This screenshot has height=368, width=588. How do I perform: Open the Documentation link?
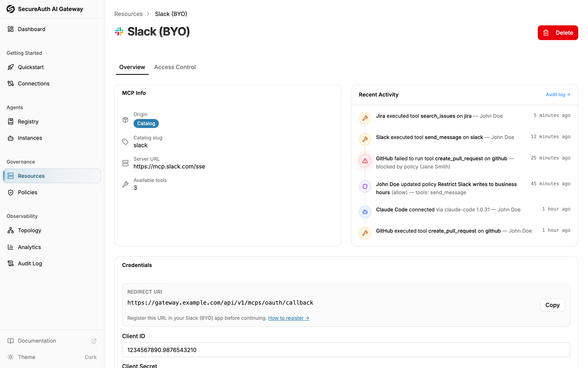[x=52, y=341]
